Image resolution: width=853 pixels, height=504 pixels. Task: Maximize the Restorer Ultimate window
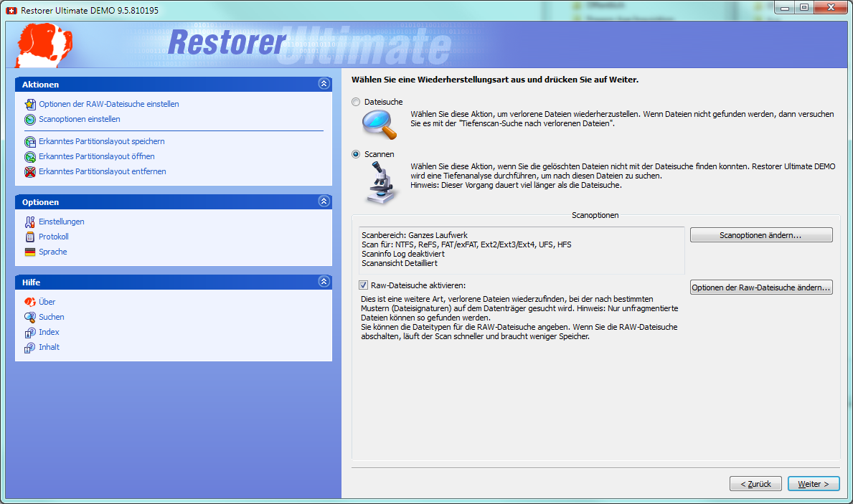pyautogui.click(x=804, y=8)
